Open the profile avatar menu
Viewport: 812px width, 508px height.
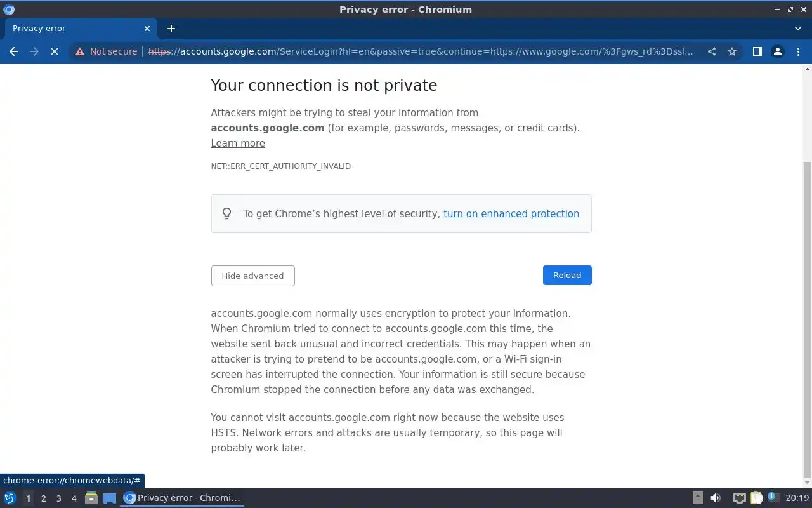pos(777,51)
